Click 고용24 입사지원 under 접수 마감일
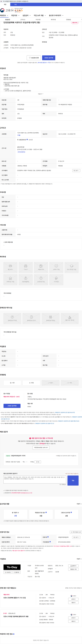Screen dimensions: 82x644 point(12,406)
